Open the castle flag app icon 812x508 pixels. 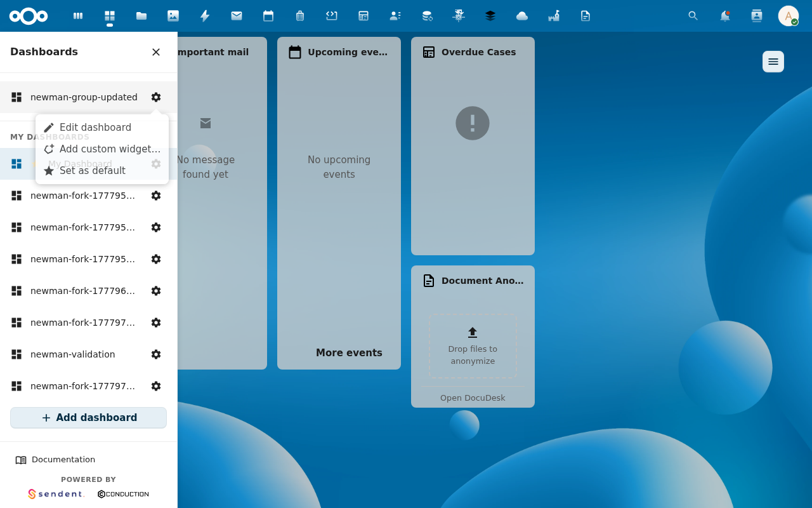click(554, 16)
